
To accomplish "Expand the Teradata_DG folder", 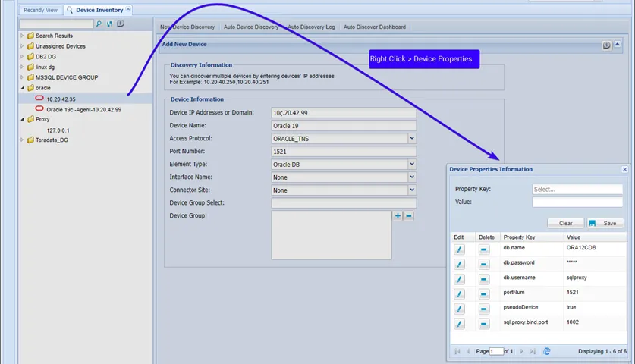I will (22, 140).
